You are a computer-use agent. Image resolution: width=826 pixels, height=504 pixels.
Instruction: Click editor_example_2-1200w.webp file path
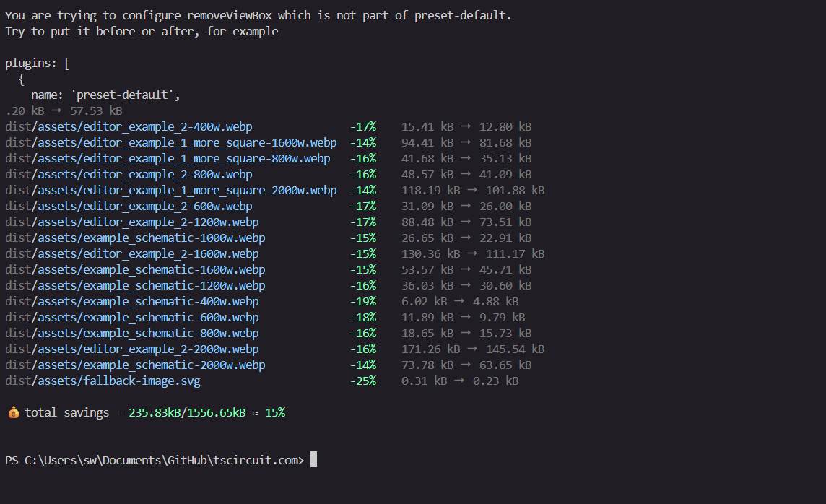pos(131,222)
